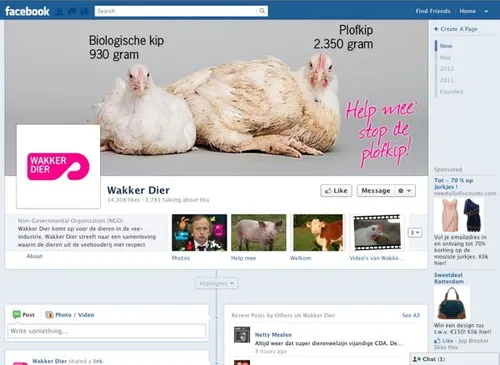Image resolution: width=500 pixels, height=365 pixels.
Task: Like the Wakker Dier page
Action: [336, 191]
